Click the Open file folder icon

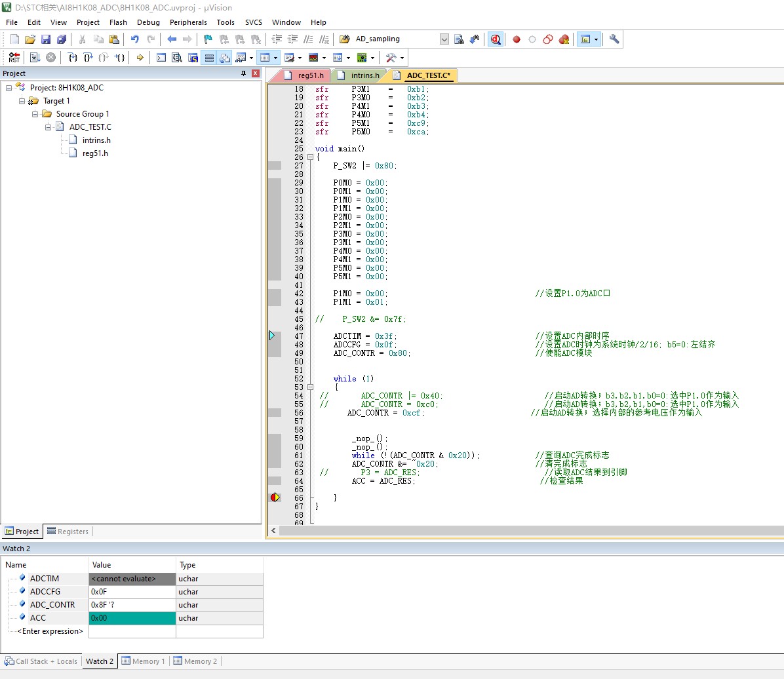[30, 39]
